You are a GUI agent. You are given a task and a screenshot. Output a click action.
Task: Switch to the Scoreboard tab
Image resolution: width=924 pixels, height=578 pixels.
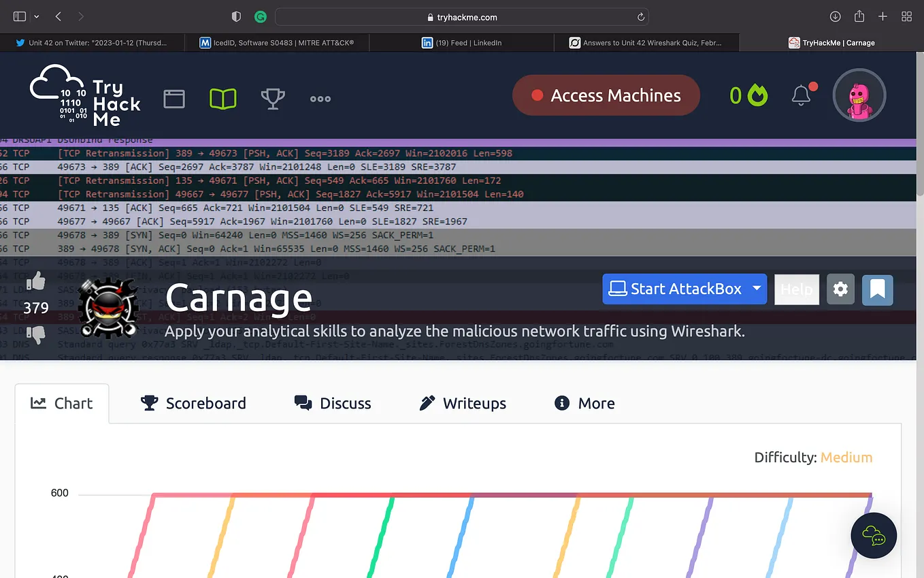click(194, 403)
